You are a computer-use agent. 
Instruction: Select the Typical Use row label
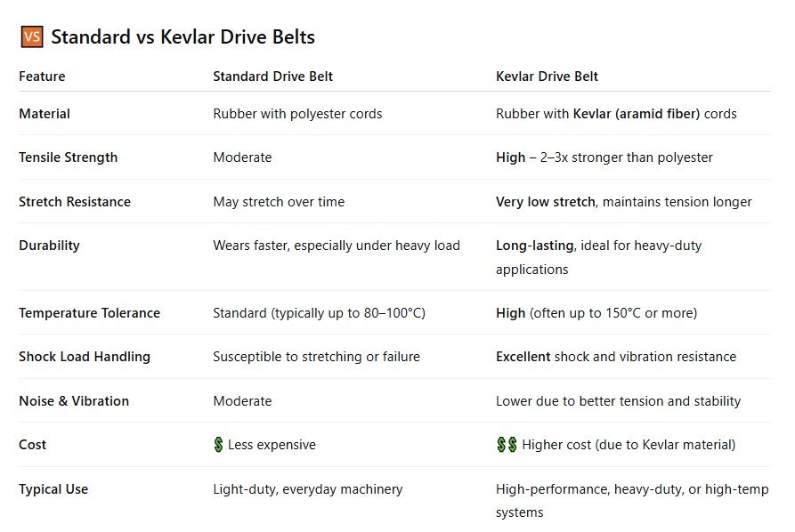click(53, 489)
